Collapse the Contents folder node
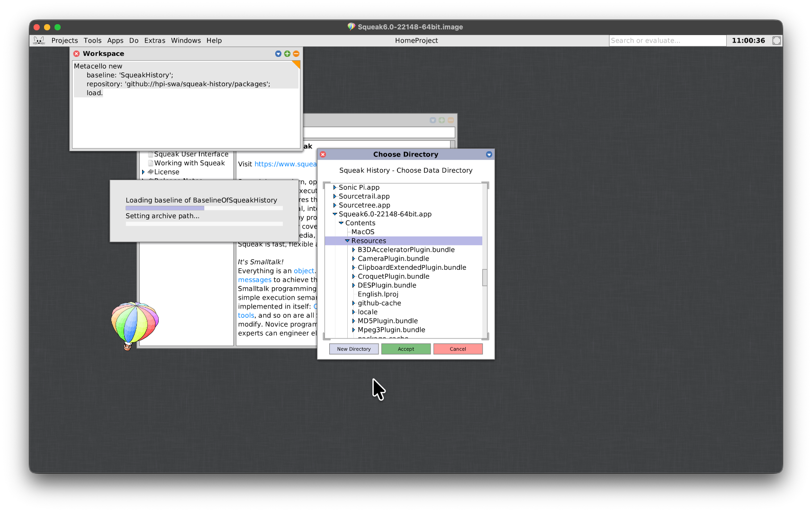The width and height of the screenshot is (812, 512). pos(341,223)
